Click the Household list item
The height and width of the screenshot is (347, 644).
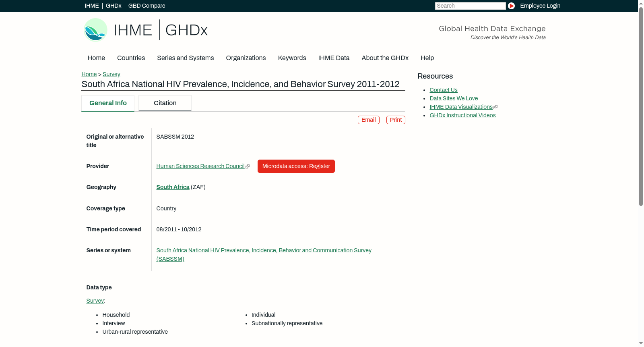[x=116, y=315]
